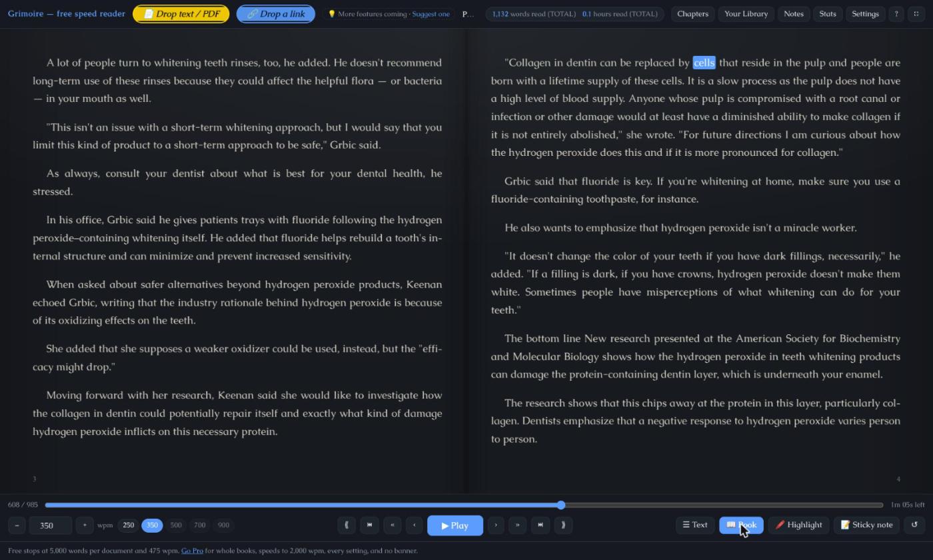933x560 pixels.
Task: Step back one word with single left chevron
Action: pos(414,525)
